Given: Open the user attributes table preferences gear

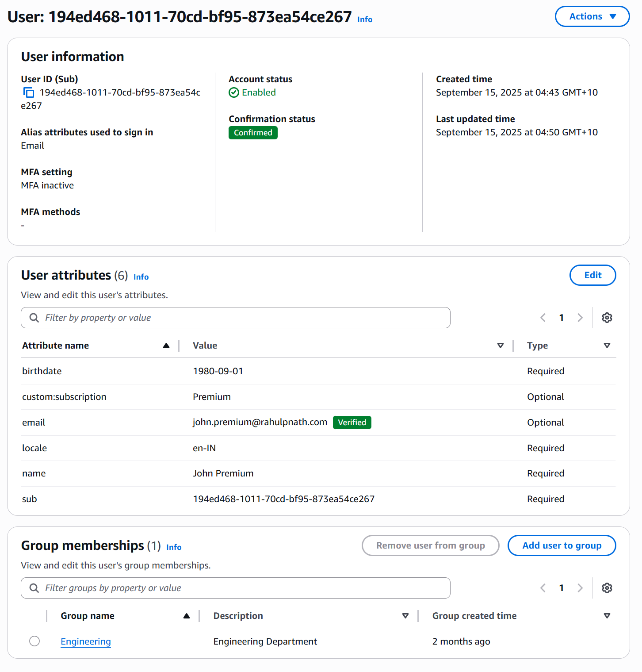Looking at the screenshot, I should (607, 317).
